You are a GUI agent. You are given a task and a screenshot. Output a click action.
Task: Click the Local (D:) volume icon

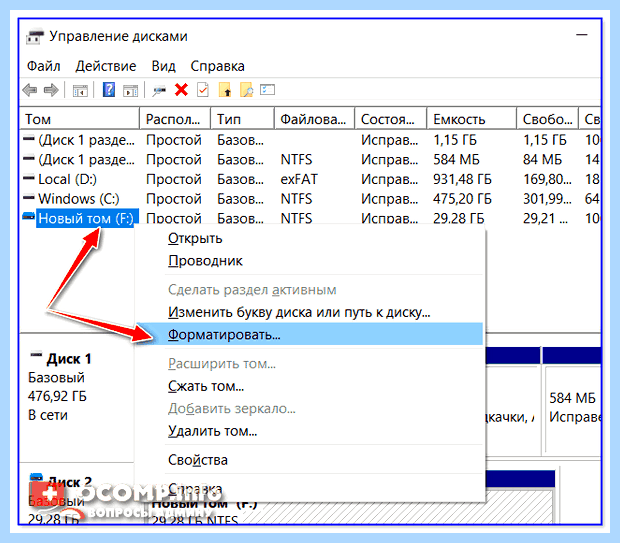(29, 178)
